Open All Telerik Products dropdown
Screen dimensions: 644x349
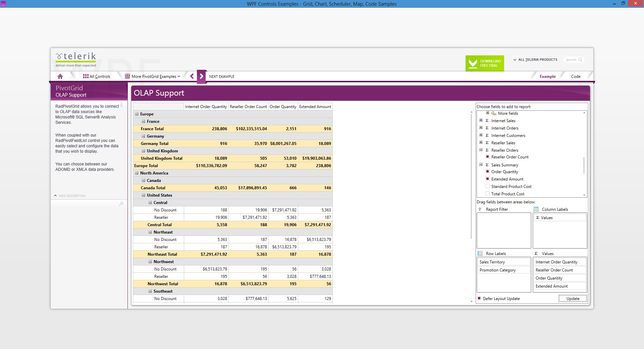coord(535,60)
